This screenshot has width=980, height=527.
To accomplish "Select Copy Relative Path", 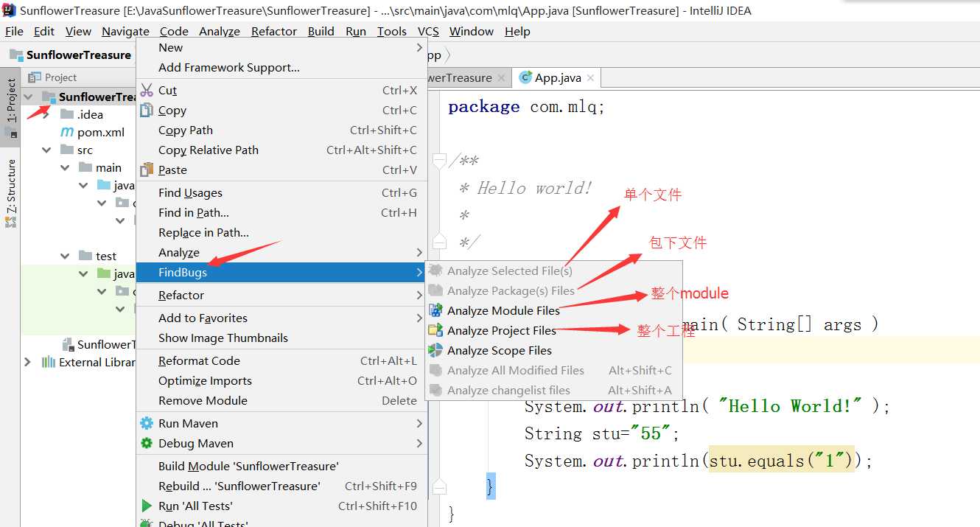I will click(281, 150).
